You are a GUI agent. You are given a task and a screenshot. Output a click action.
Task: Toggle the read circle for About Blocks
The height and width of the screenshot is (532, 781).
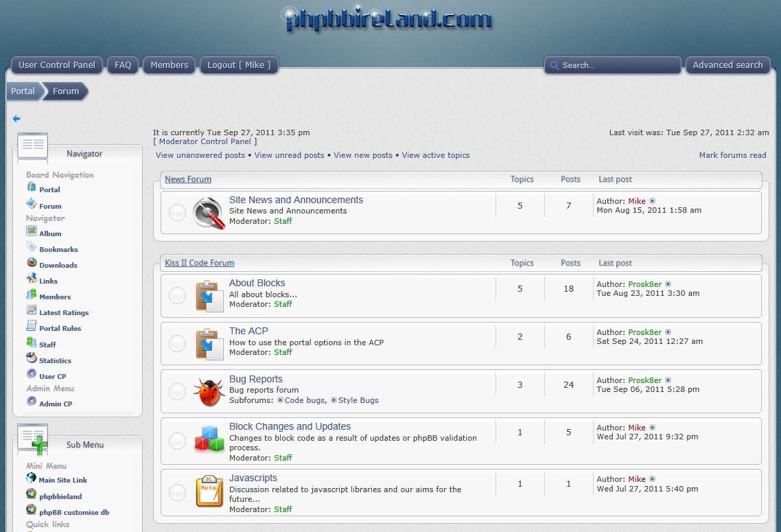177,295
